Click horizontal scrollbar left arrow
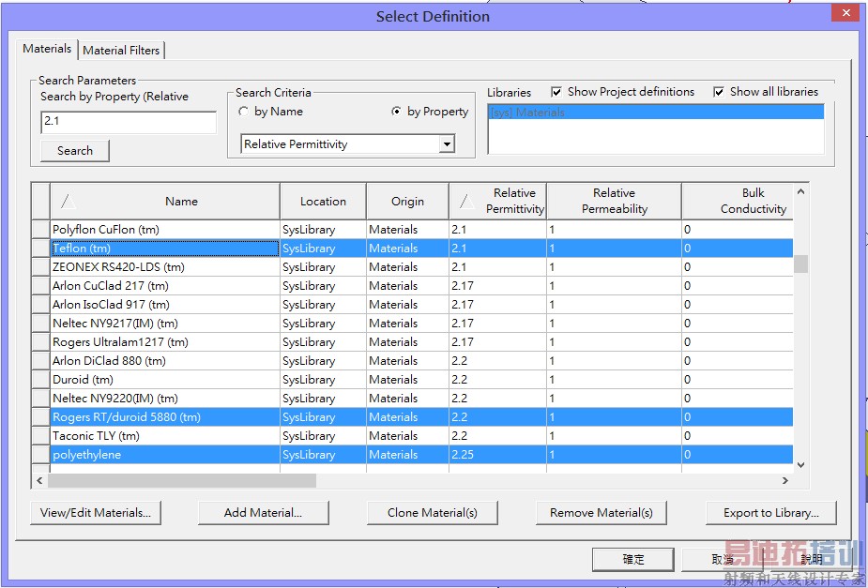868x588 pixels. (x=39, y=481)
